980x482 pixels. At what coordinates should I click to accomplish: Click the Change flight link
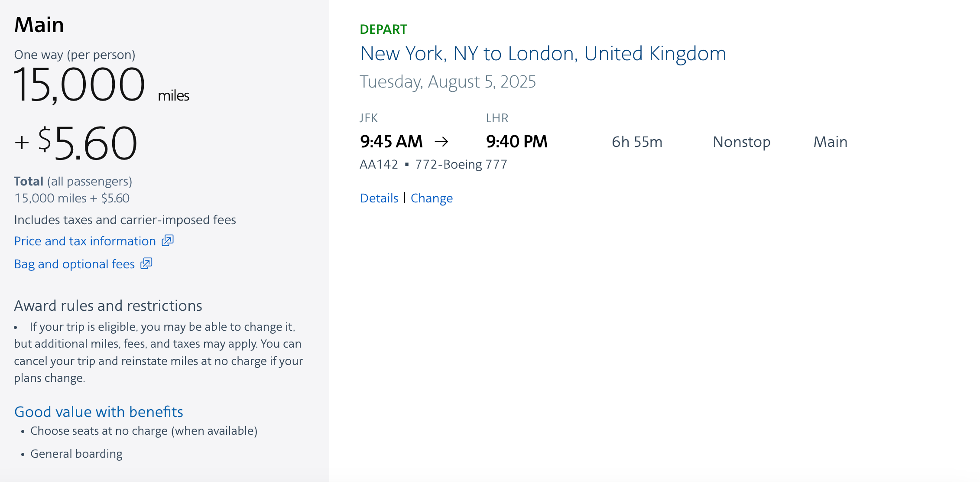pyautogui.click(x=432, y=198)
